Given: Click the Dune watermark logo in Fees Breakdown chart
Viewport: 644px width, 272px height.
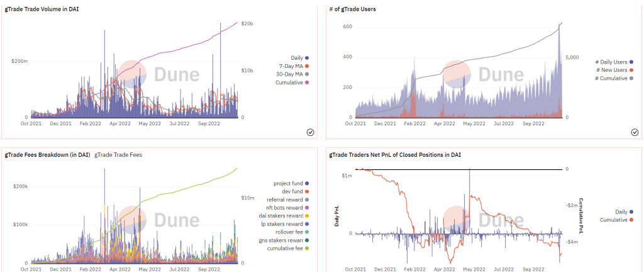Looking at the screenshot, I should (158, 220).
